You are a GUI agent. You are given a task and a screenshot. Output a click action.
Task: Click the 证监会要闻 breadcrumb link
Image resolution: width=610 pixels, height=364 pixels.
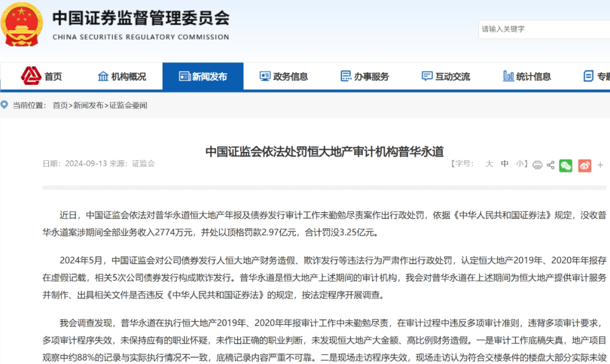(128, 106)
